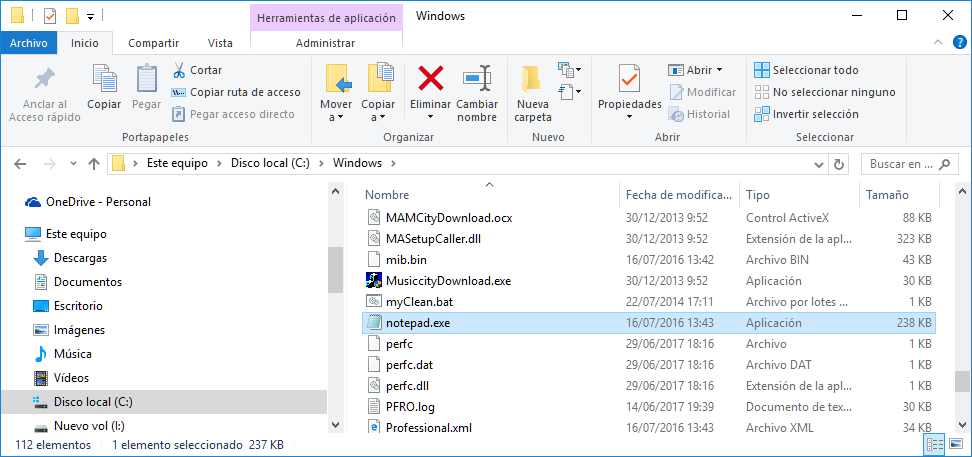Open recent locations dropdown arrow
The width and height of the screenshot is (972, 457).
pos(74,164)
